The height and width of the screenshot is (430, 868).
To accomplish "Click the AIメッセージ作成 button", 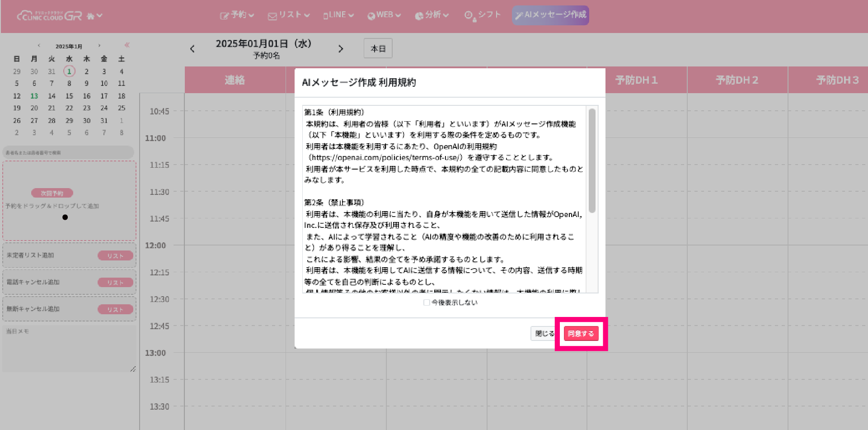I will pos(550,15).
